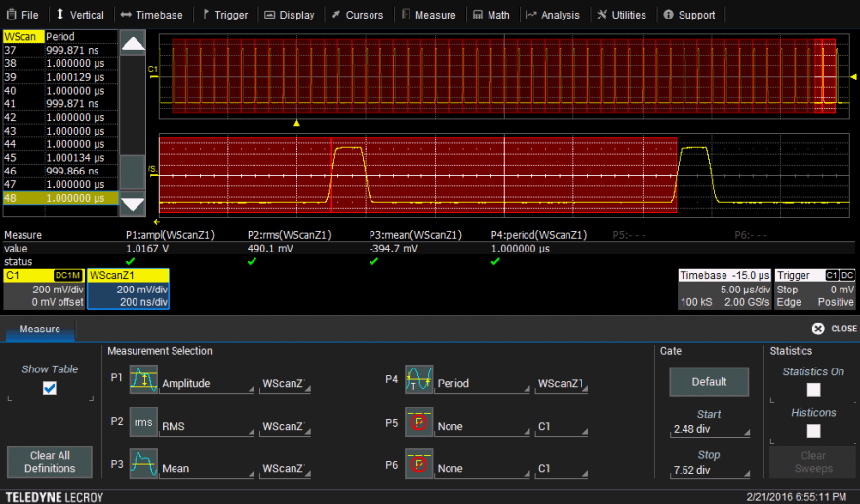The height and width of the screenshot is (504, 860).
Task: Click the P6 None measurement icon
Action: [x=419, y=464]
